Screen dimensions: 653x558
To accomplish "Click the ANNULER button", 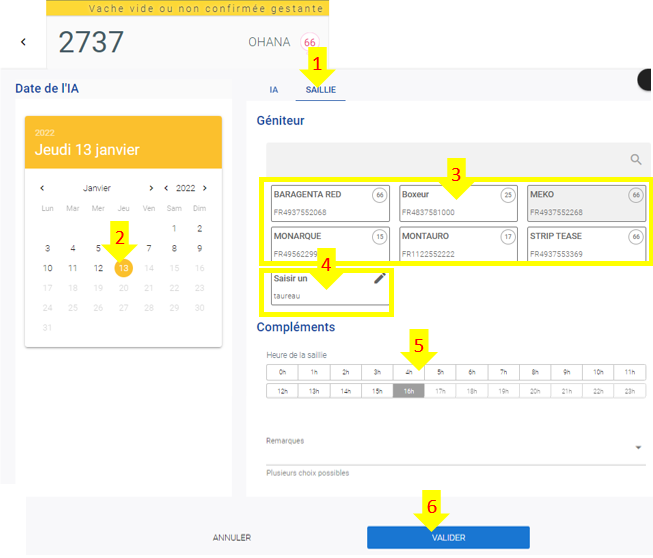I will pos(232,538).
